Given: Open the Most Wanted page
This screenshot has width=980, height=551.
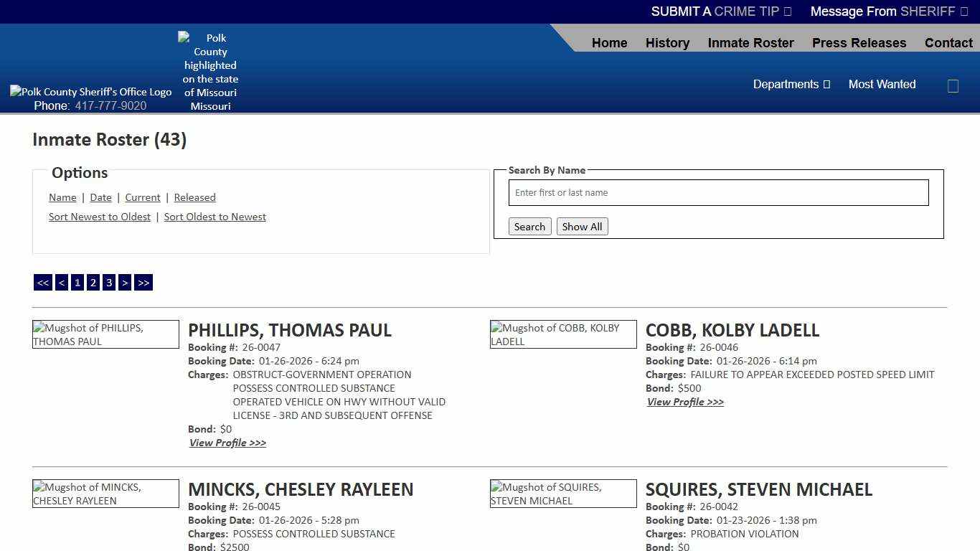Looking at the screenshot, I should pos(882,84).
